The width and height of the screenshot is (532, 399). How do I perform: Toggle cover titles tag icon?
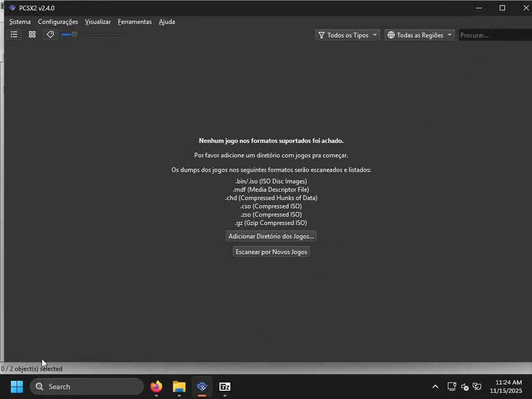coord(50,35)
